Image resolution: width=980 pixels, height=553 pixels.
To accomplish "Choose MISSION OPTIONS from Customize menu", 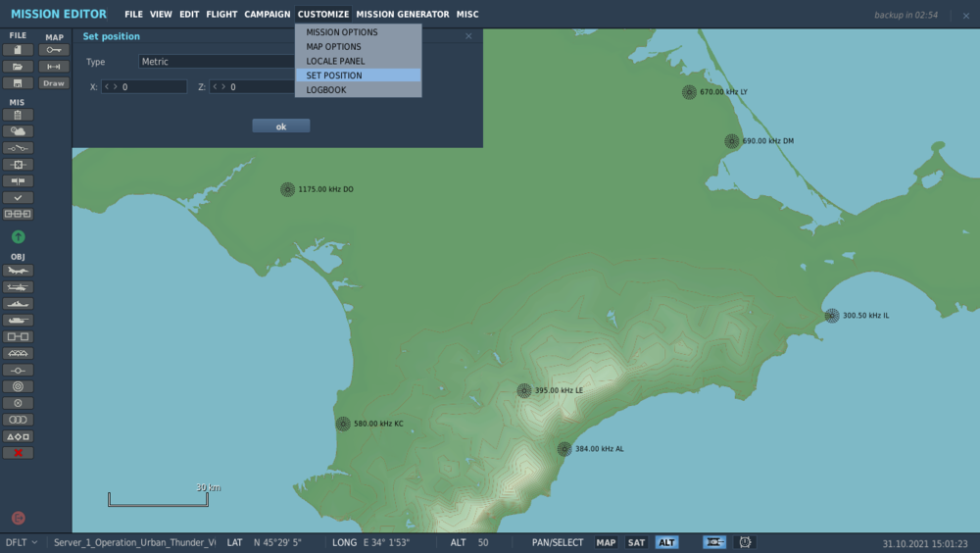I will pos(358,32).
